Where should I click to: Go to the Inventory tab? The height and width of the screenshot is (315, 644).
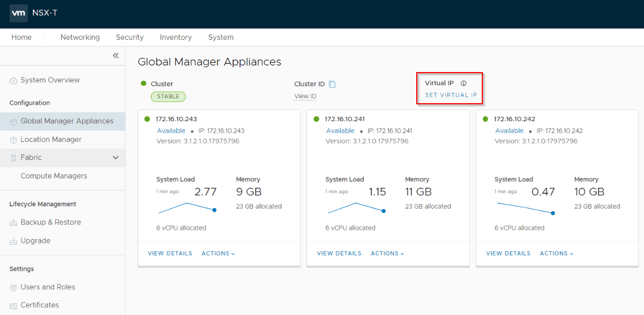(x=176, y=37)
